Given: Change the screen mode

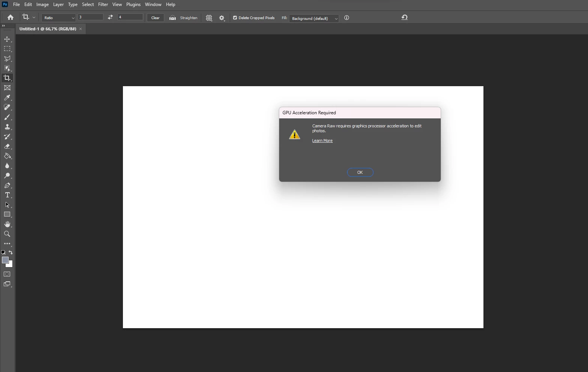Looking at the screenshot, I should pyautogui.click(x=7, y=284).
